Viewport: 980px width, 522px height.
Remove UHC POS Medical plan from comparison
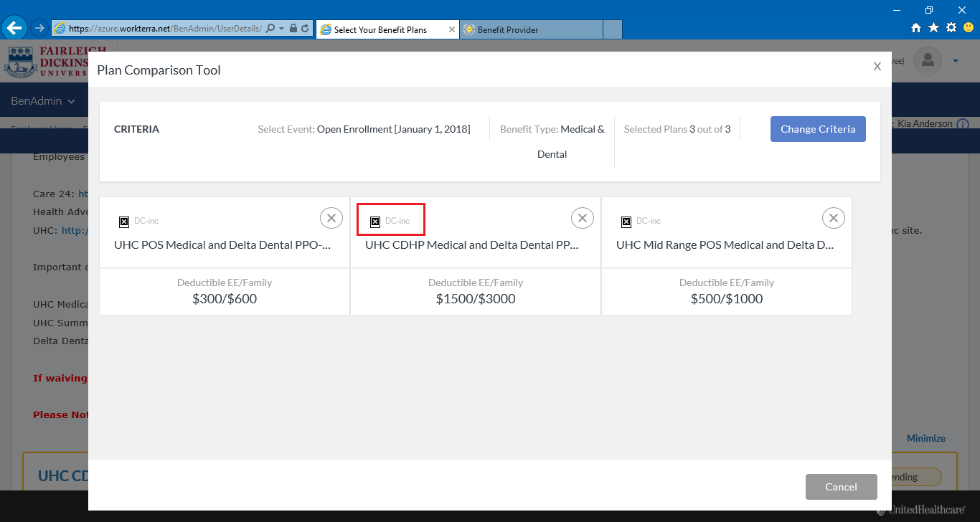point(331,218)
